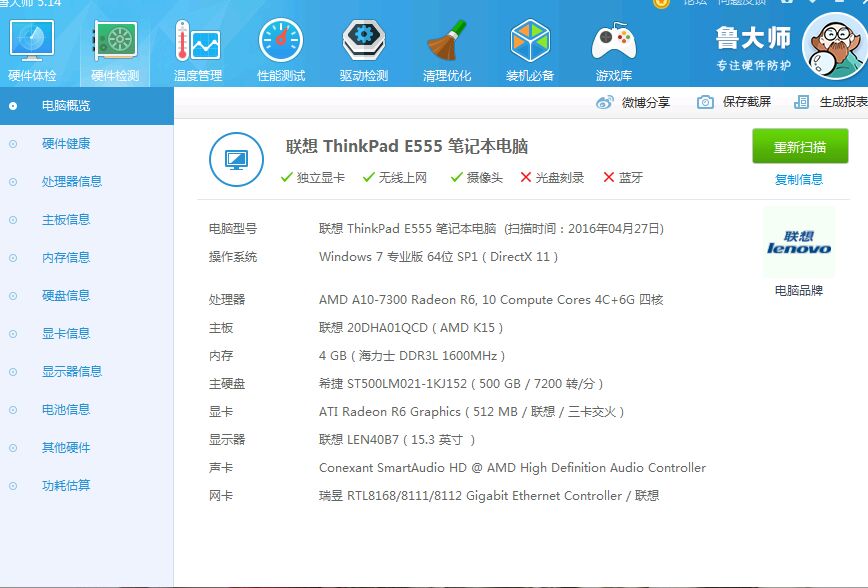
Task: Click the 鲁大师 mascot avatar
Action: coord(835,45)
